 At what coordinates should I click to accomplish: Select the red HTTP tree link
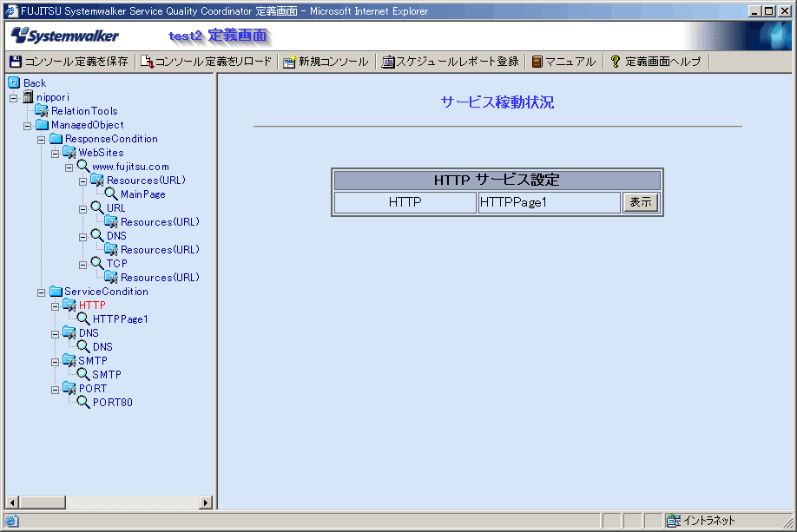point(92,305)
